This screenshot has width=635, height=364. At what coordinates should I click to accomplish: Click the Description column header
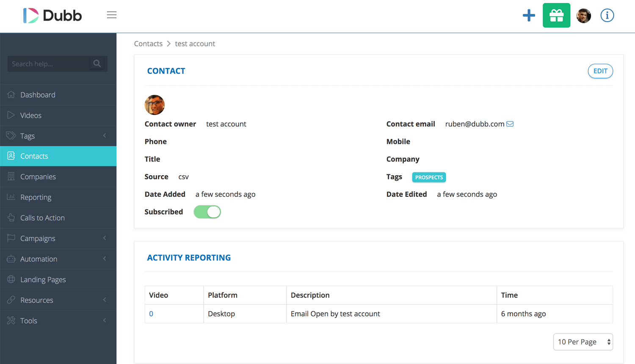[392, 295]
